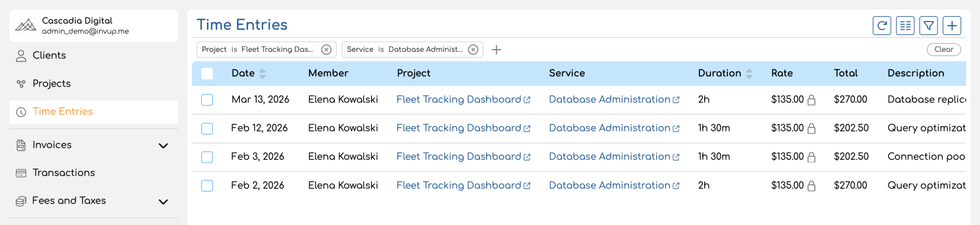Click the Fees and Taxes coins icon
The image size is (980, 225).
point(21,201)
